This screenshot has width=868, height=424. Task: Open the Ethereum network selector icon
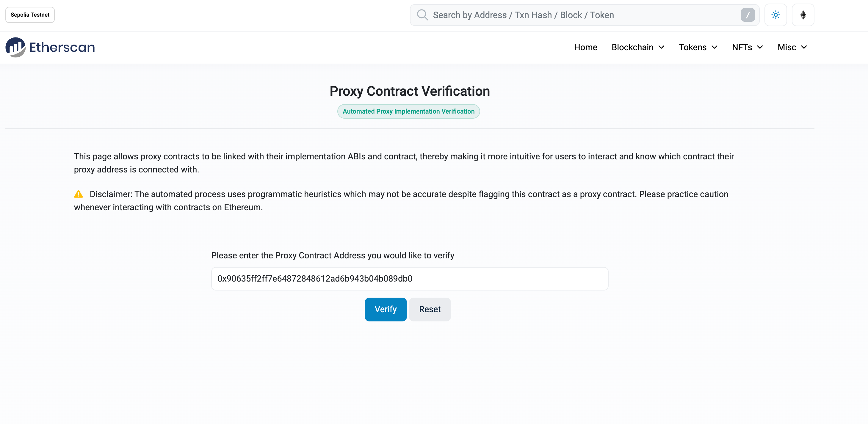click(803, 15)
